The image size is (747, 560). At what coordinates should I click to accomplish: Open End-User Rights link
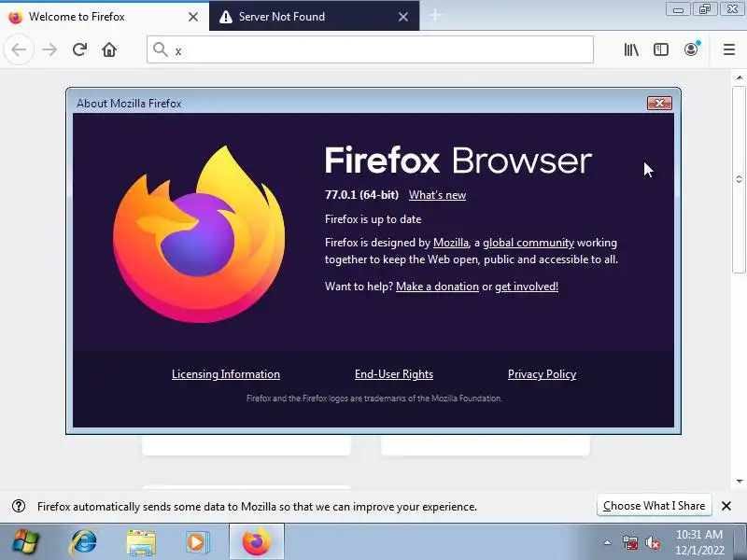tap(394, 374)
